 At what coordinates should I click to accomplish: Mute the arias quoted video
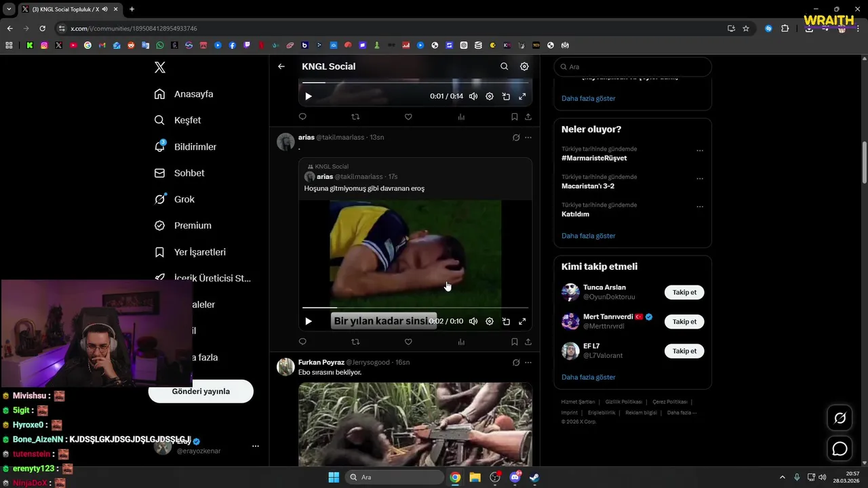tap(473, 321)
